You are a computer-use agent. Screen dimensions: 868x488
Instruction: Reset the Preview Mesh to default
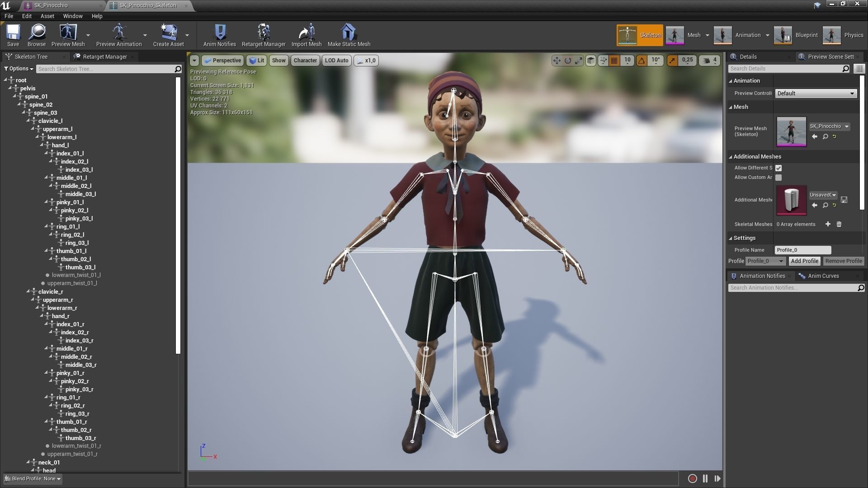pyautogui.click(x=835, y=136)
